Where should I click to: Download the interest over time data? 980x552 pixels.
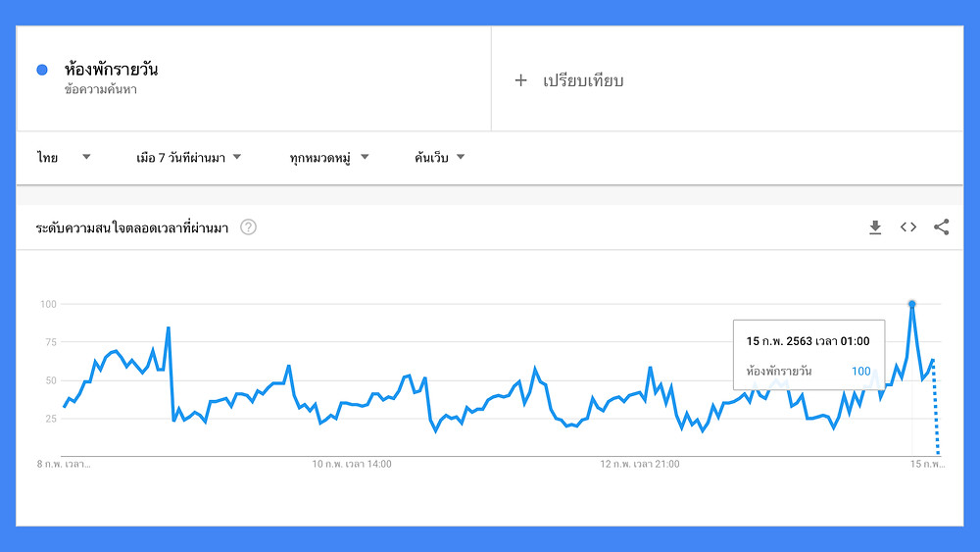tap(875, 227)
